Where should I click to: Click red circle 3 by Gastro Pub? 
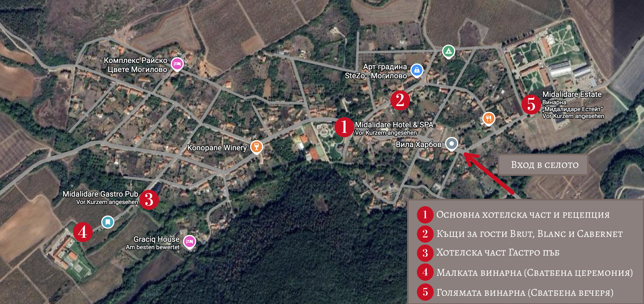click(x=149, y=200)
